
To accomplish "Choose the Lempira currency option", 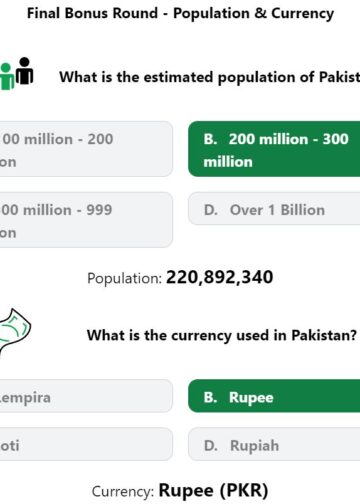I will click(86, 396).
